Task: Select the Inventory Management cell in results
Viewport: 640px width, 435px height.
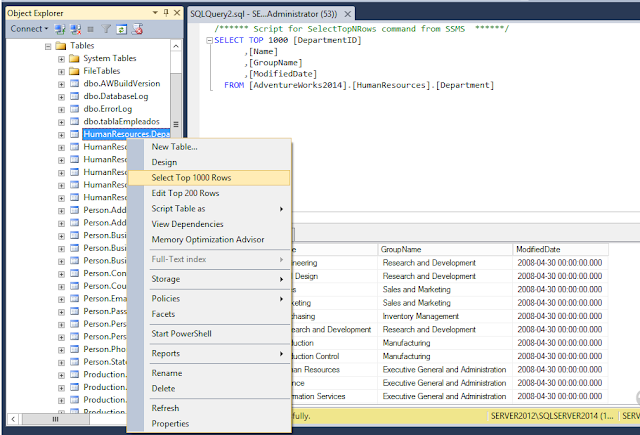Action: tap(445, 316)
